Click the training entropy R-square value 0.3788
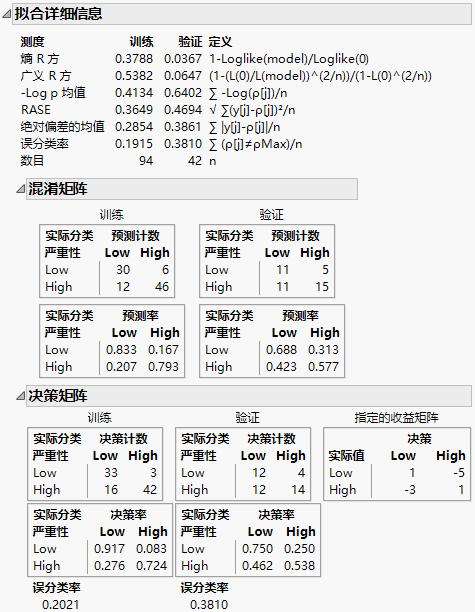Viewport: 475px width, 612px height. click(x=134, y=59)
